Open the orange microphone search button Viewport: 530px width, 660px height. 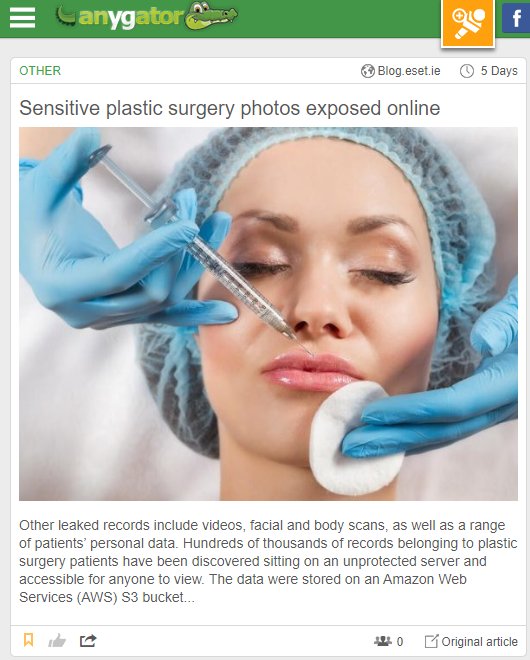(x=468, y=22)
